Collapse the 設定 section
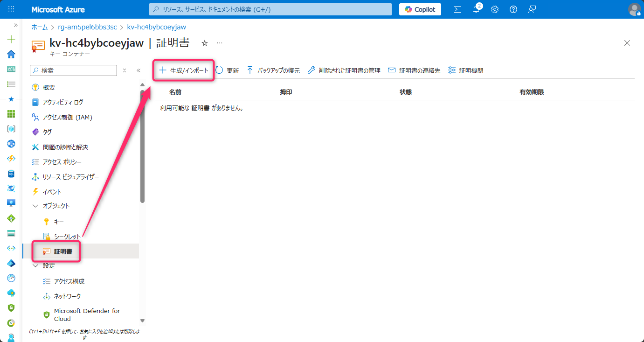 [35, 265]
